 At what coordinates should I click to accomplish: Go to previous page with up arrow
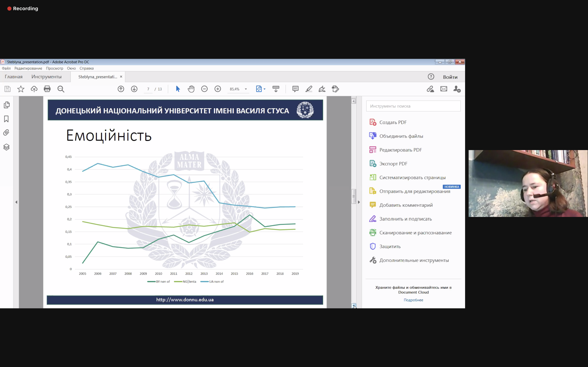pyautogui.click(x=121, y=89)
